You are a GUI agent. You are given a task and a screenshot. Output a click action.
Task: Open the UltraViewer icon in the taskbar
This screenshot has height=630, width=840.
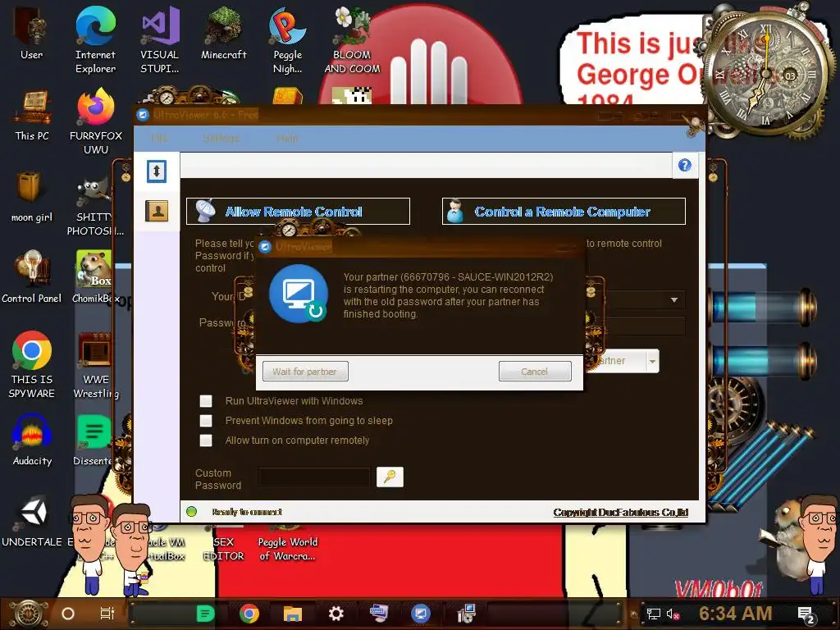click(x=421, y=614)
